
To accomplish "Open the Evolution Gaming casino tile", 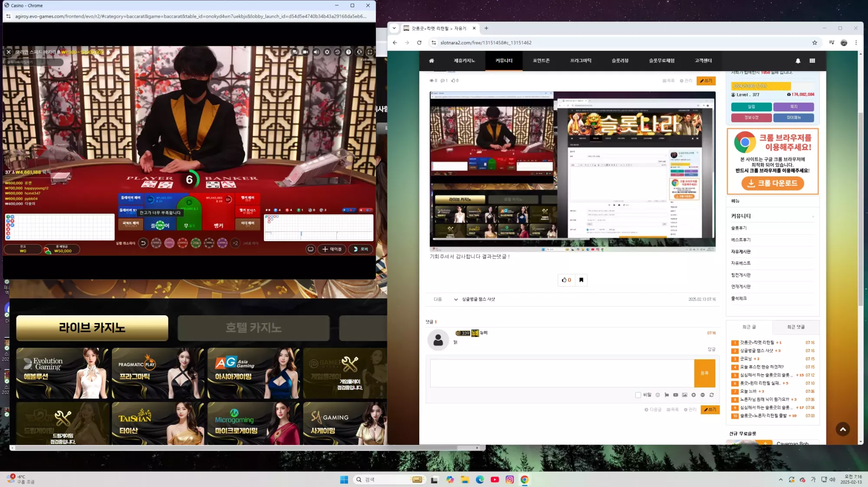I will coord(62,373).
